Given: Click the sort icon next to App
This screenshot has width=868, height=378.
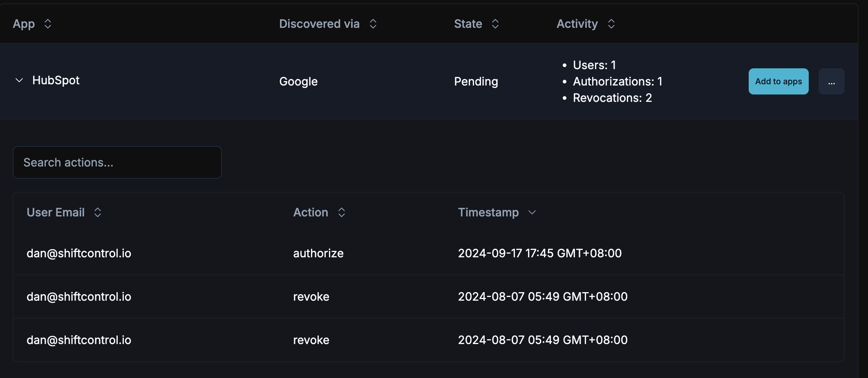Looking at the screenshot, I should (x=48, y=24).
